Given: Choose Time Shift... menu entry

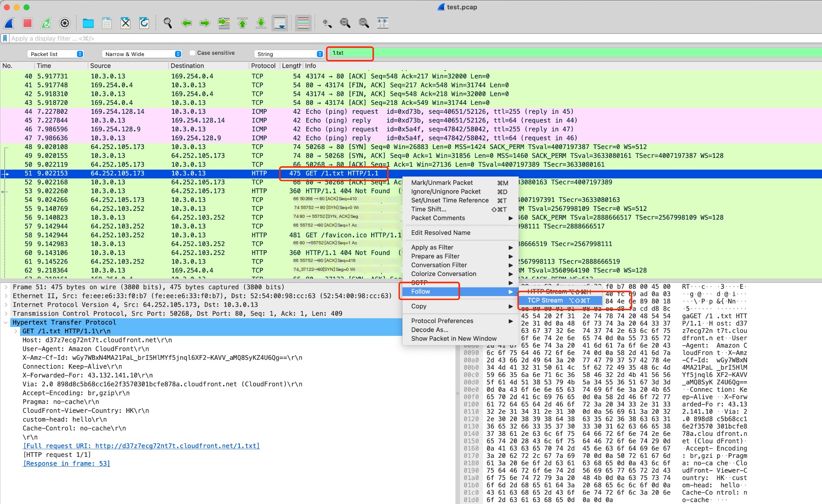Looking at the screenshot, I should click(x=460, y=209).
